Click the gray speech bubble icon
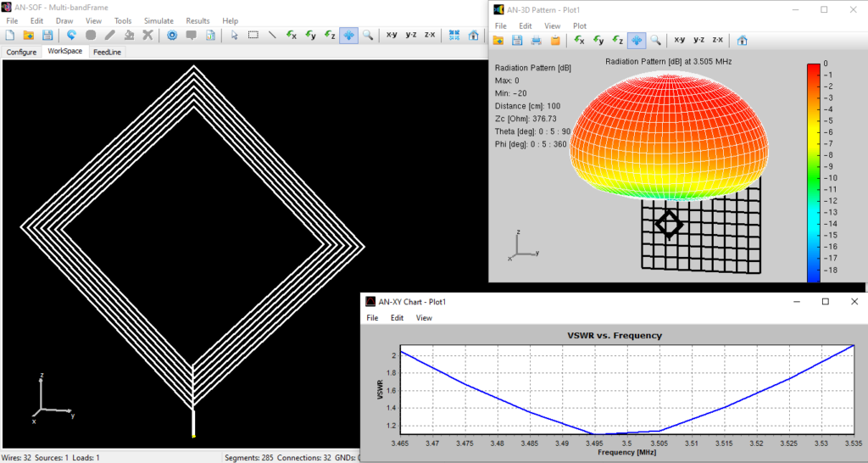868x463 pixels. [x=192, y=35]
